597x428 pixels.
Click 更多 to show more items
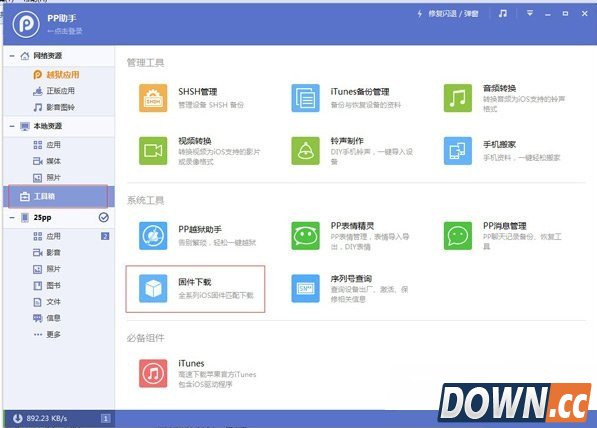pyautogui.click(x=47, y=334)
